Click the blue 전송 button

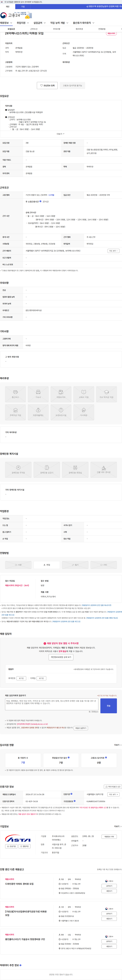click(x=109, y=706)
